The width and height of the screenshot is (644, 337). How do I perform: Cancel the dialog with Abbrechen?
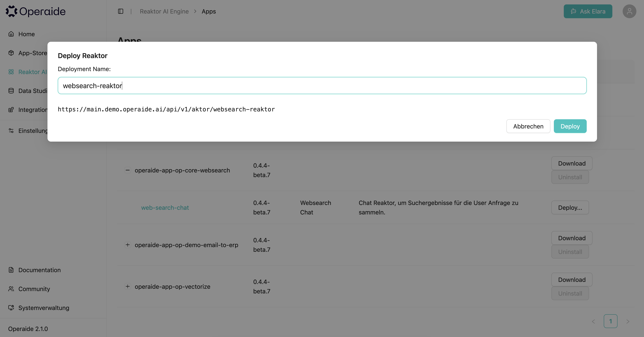tap(528, 126)
